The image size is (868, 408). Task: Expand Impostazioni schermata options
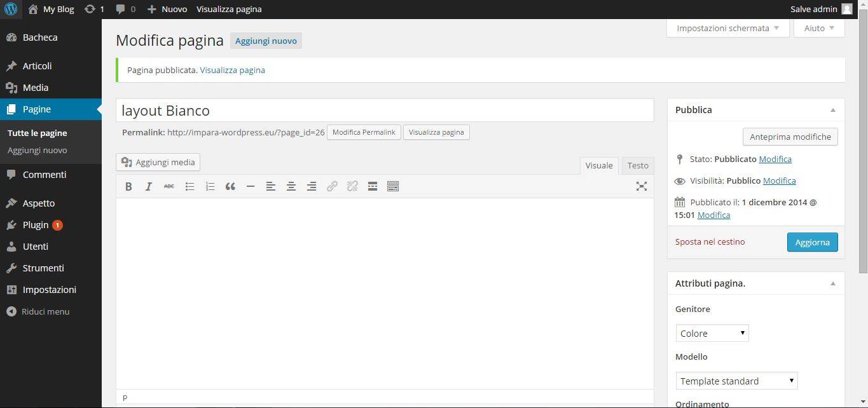click(x=728, y=28)
